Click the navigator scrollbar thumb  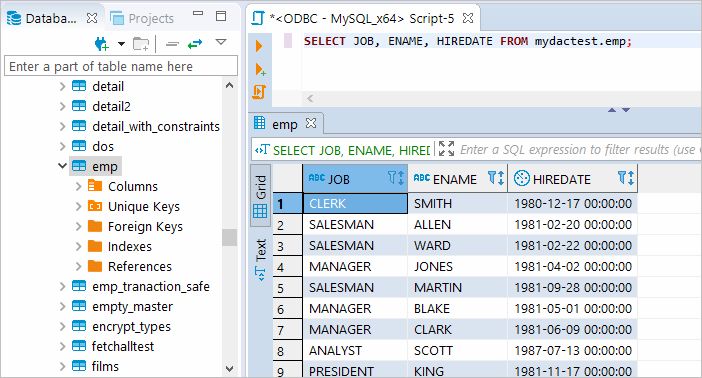(230, 237)
